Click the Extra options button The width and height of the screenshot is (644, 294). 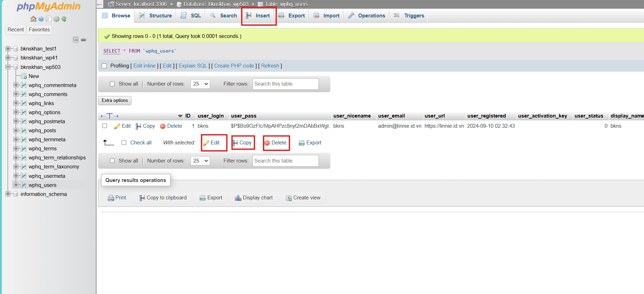[x=115, y=101]
